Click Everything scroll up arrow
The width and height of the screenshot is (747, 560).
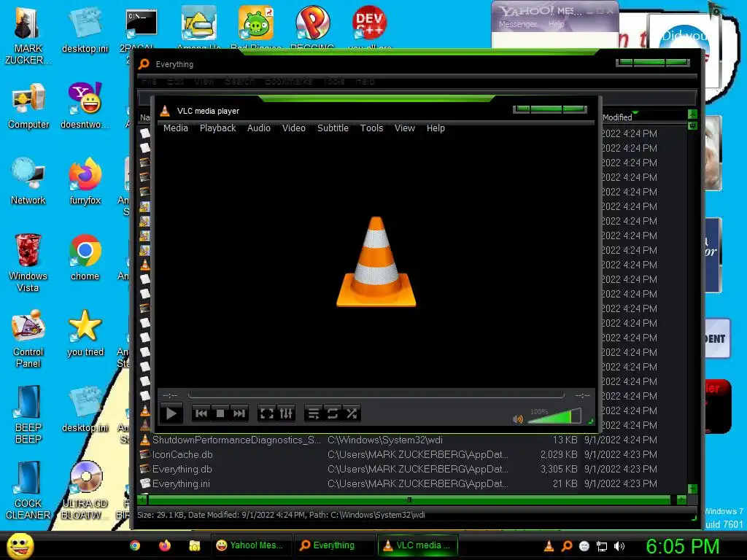[x=693, y=114]
